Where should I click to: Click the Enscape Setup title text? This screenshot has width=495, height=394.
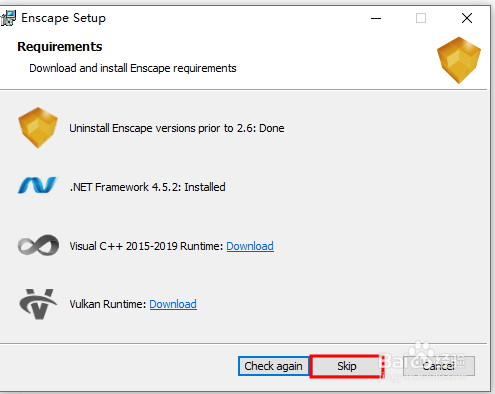coord(63,18)
